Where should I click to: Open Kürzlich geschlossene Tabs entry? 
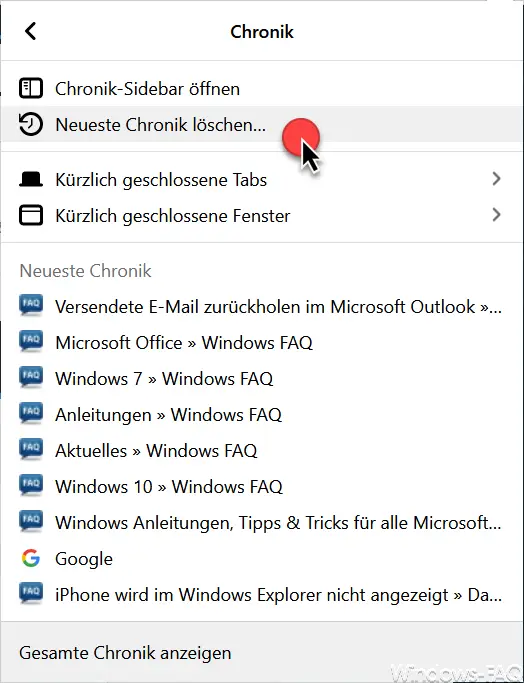point(262,179)
